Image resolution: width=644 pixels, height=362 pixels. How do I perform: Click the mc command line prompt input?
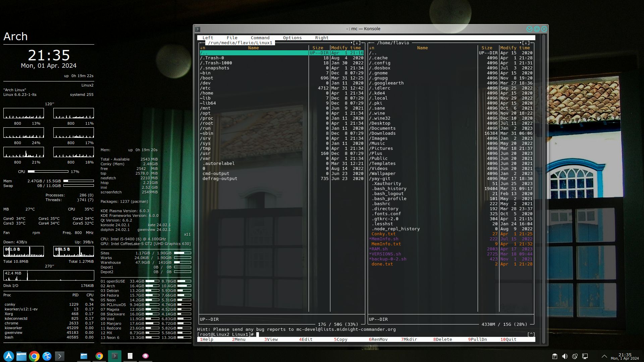(362, 335)
